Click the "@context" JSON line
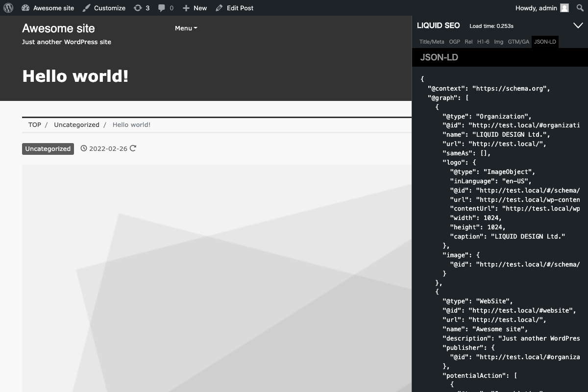This screenshot has height=392, width=588. tap(489, 89)
